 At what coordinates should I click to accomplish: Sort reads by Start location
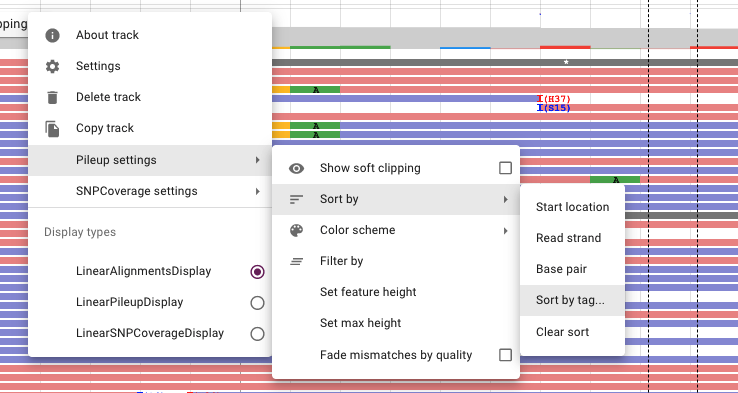(572, 207)
